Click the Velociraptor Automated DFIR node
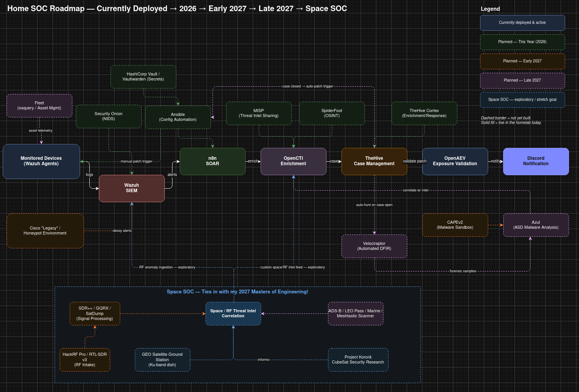 tap(374, 246)
